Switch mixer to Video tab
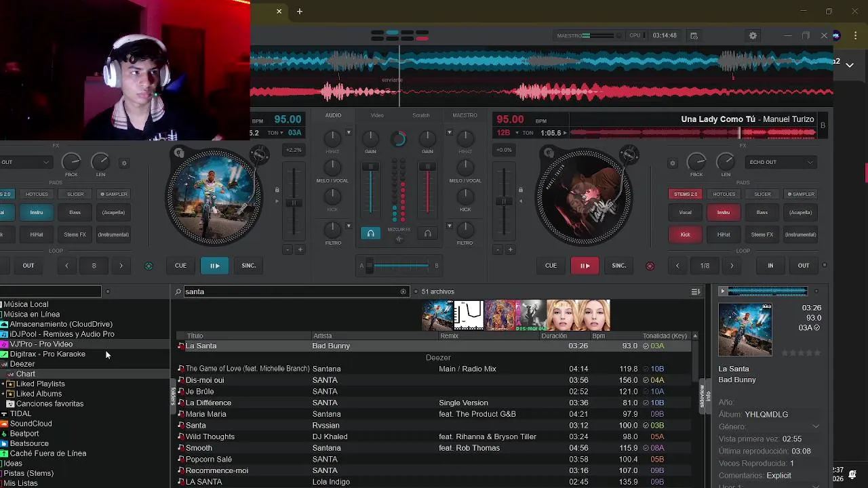This screenshot has height=488, width=868. [x=377, y=115]
